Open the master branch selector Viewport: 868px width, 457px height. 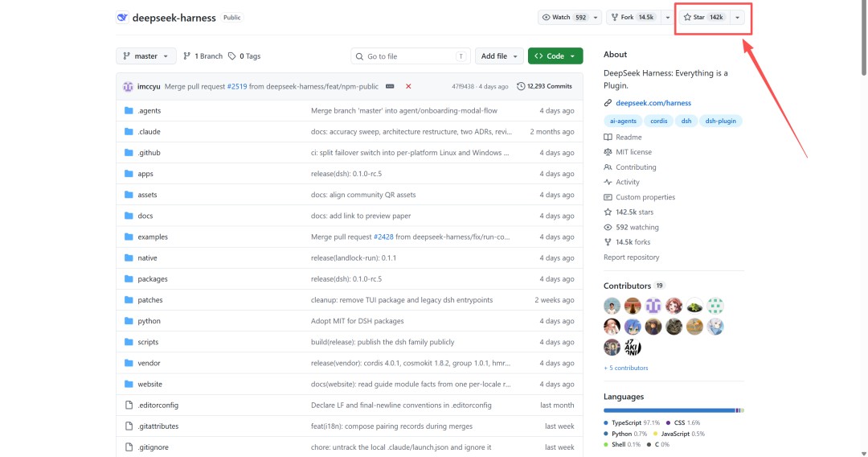tap(146, 56)
